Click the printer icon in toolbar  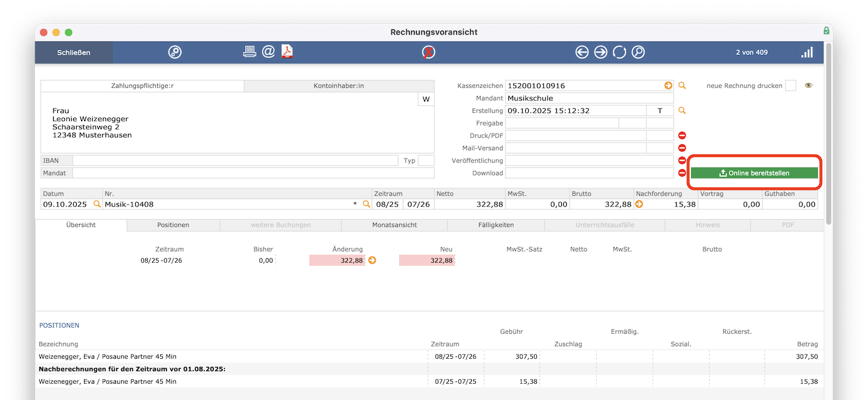point(249,52)
